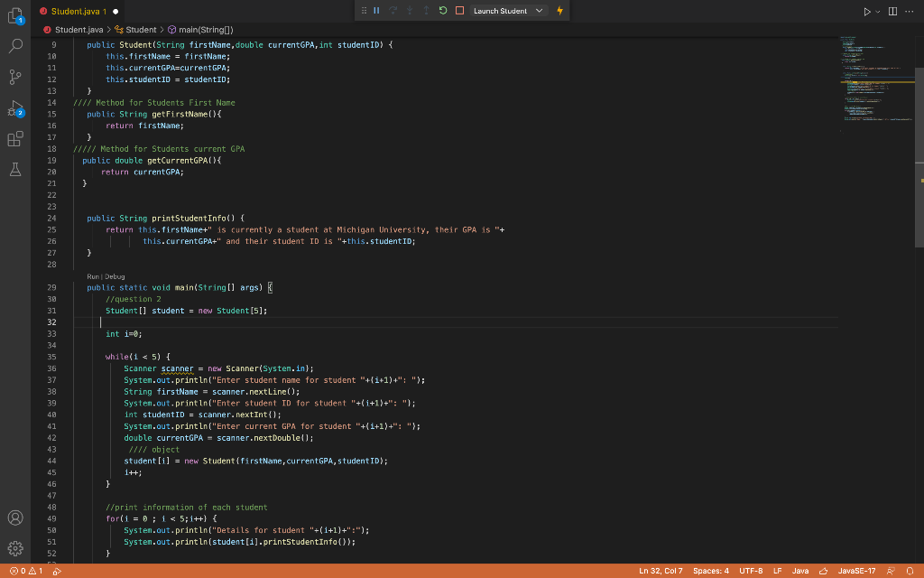Image resolution: width=924 pixels, height=578 pixels.
Task: Click the Restart debug session icon
Action: 443,10
